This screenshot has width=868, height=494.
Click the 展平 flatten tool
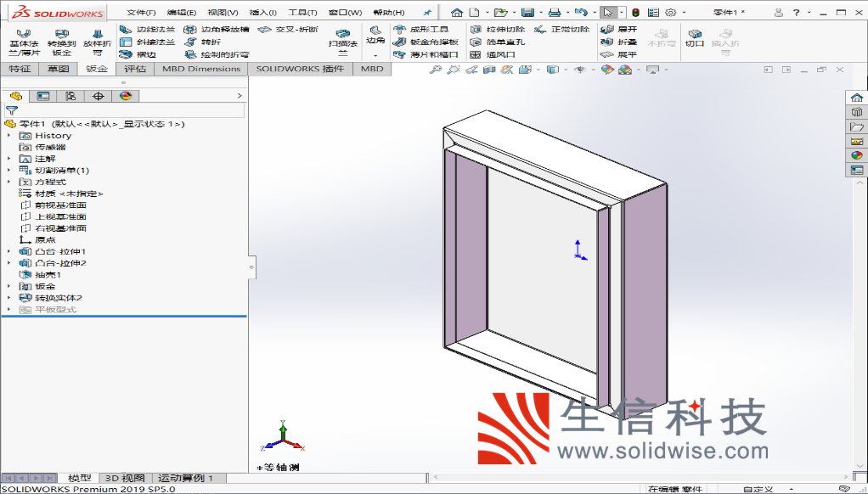click(619, 55)
